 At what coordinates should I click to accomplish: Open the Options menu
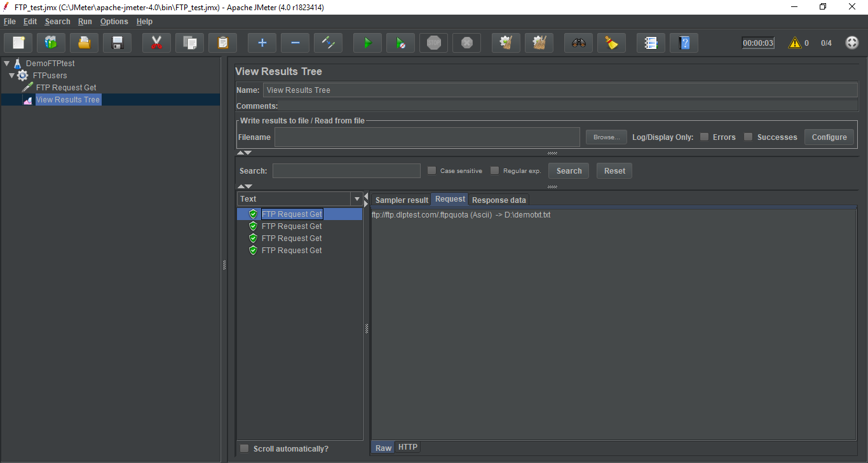[114, 22]
